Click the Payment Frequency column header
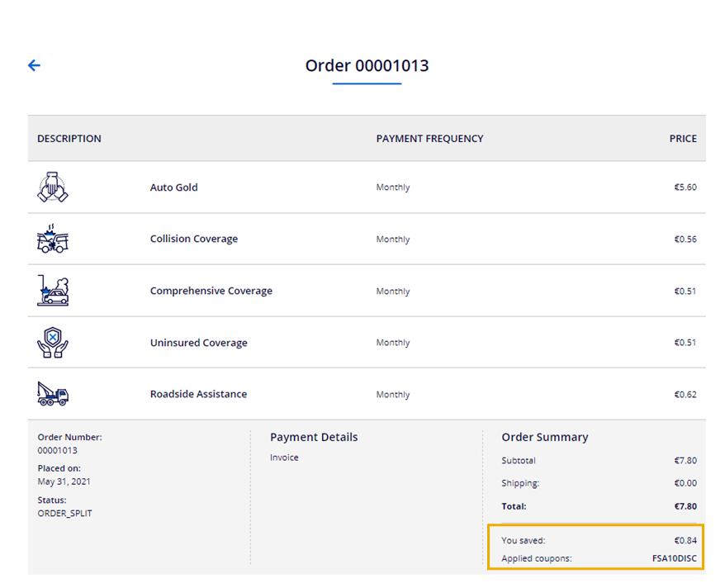Image resolution: width=725 pixels, height=588 pixels. click(x=429, y=139)
